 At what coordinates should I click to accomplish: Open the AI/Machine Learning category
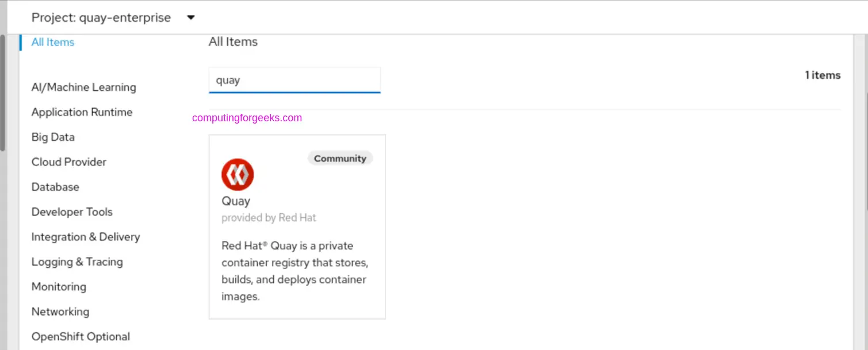[83, 87]
